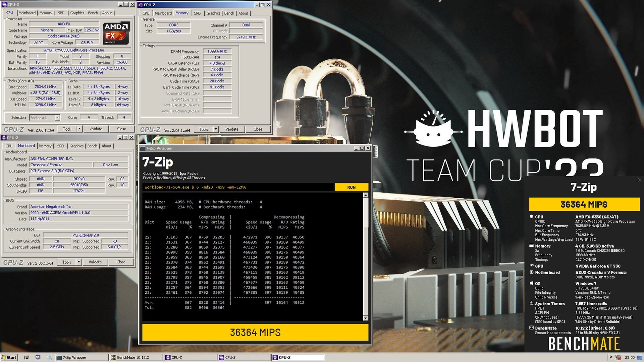The width and height of the screenshot is (644, 362).
Task: Click the 7-Zip Wrapper title bar icon
Action: (143, 148)
